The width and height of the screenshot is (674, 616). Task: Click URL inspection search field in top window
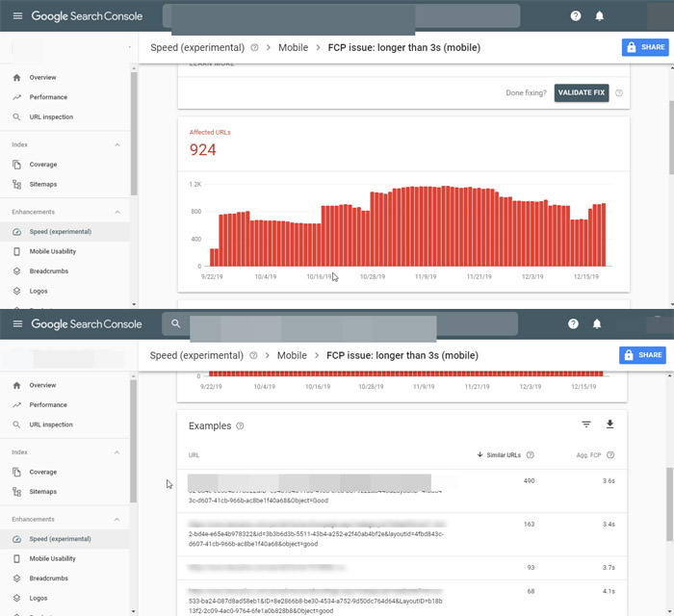coord(341,16)
